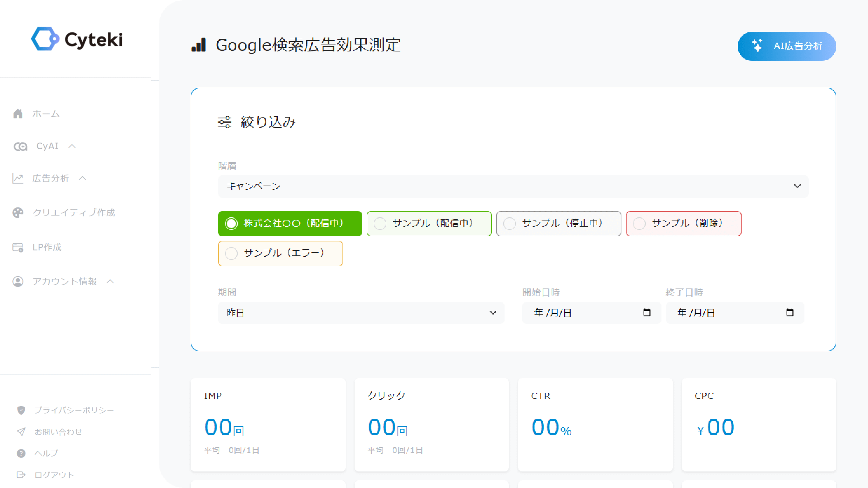Collapse the 広告分析 menu chevron
The width and height of the screenshot is (868, 488).
[83, 178]
